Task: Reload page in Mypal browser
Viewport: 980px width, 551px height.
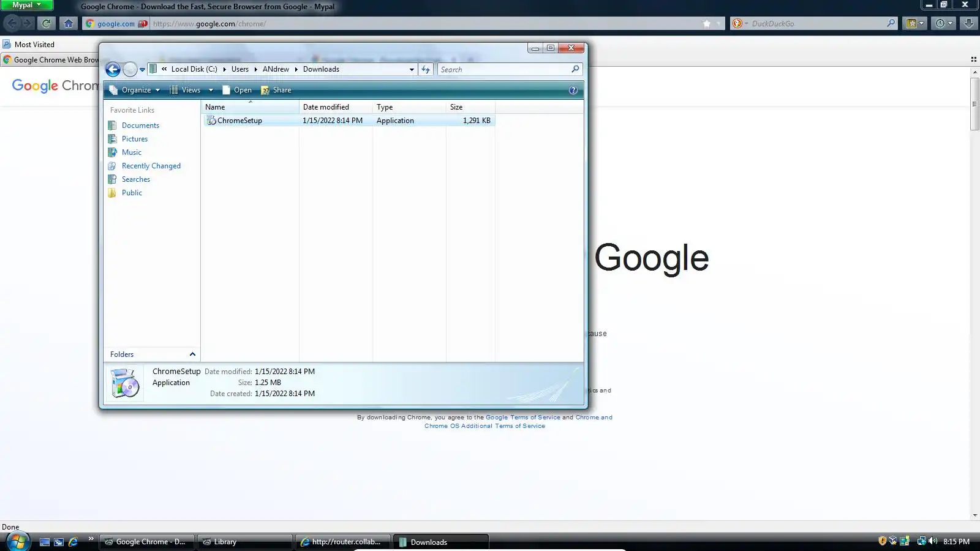Action: pos(46,23)
